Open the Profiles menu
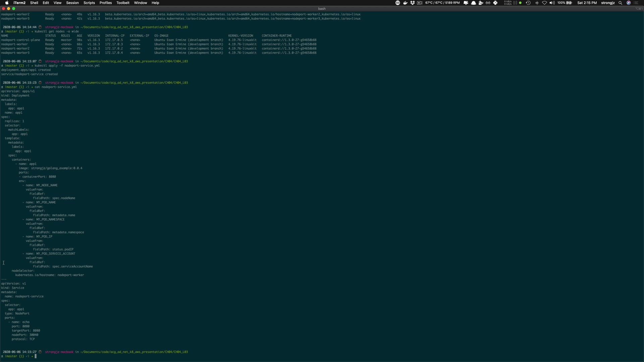644x362 pixels. tap(106, 3)
